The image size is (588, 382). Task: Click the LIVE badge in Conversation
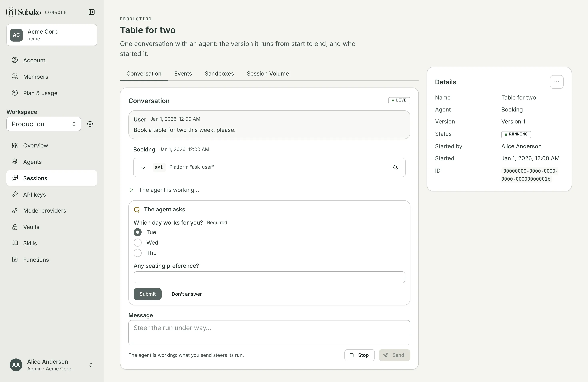(x=399, y=100)
